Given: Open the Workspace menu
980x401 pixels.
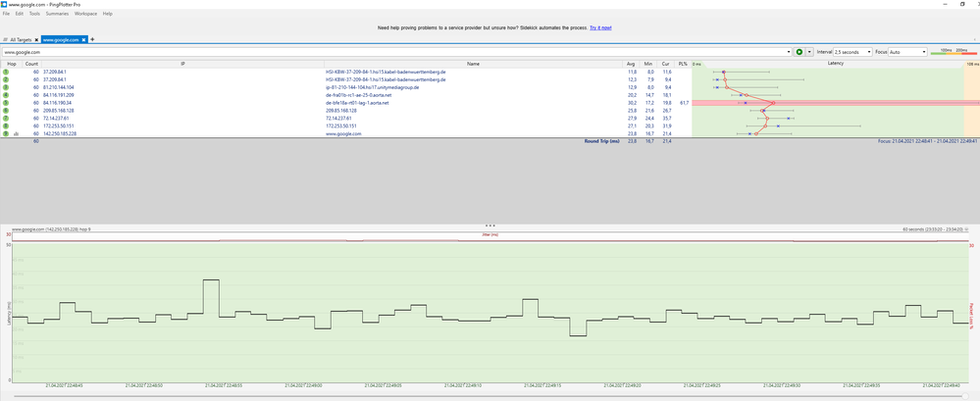Looking at the screenshot, I should coord(85,13).
